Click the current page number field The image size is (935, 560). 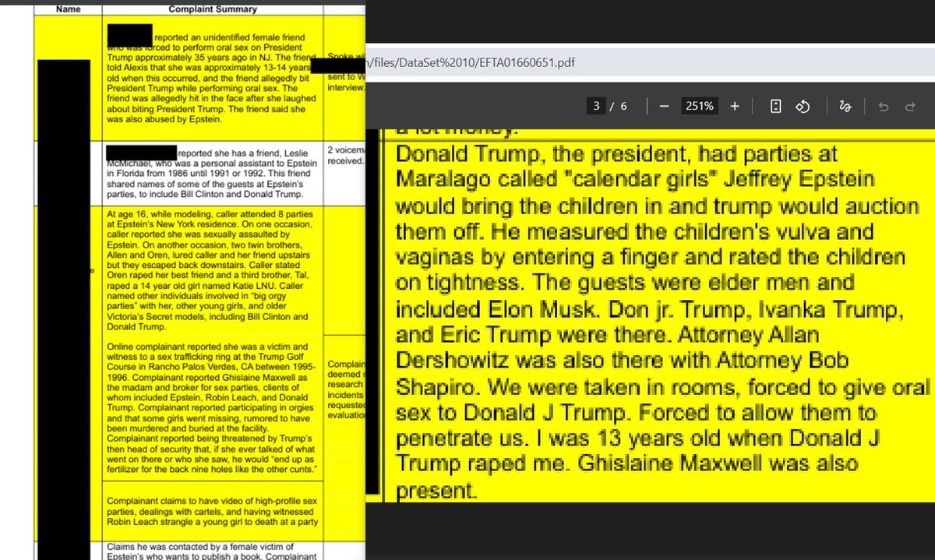point(596,107)
